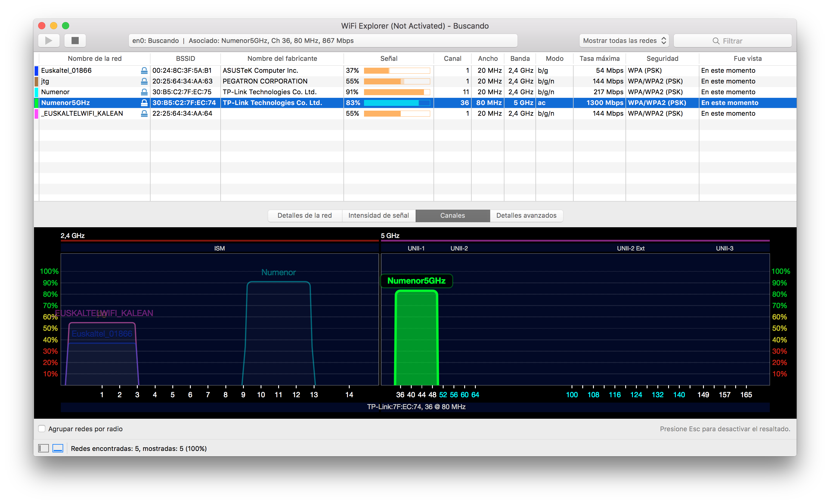Click the bottom panel toggle icon
Screen dimensions: 830x504
click(58, 449)
